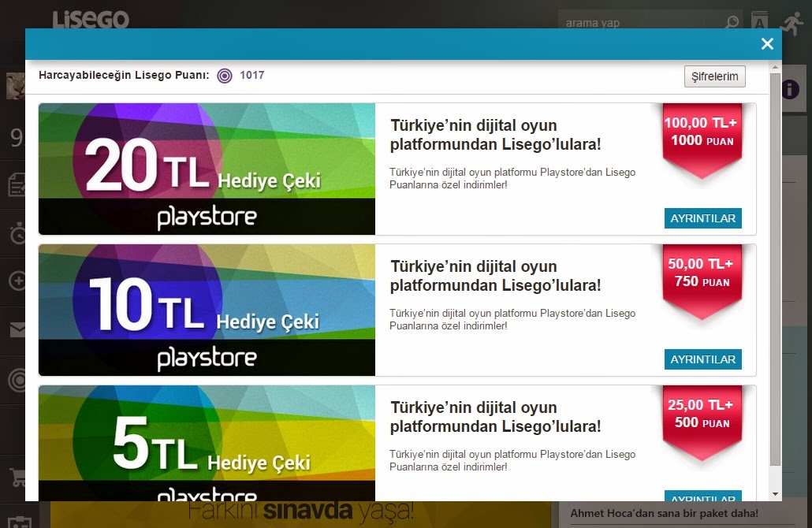Open the Şifrelerim button
The width and height of the screenshot is (812, 528).
715,76
